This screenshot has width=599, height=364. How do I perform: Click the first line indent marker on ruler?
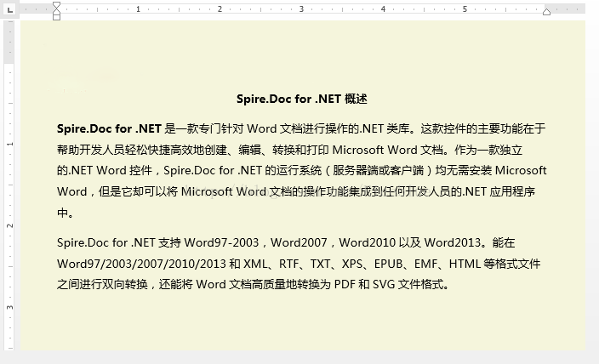56,5
